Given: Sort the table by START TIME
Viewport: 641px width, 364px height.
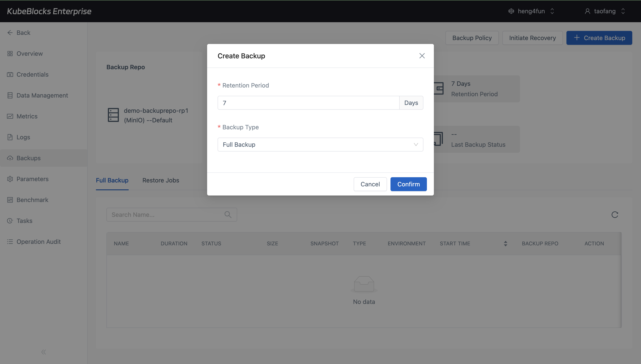Looking at the screenshot, I should 505,243.
